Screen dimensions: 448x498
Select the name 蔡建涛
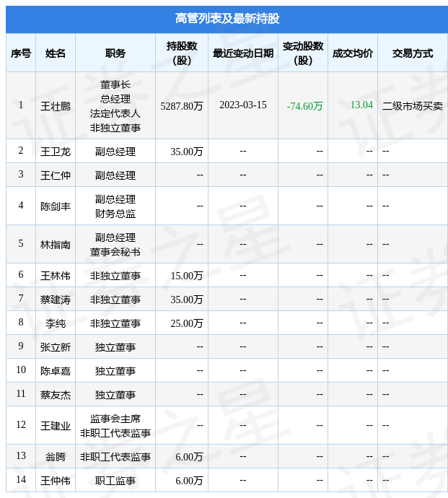click(x=56, y=300)
